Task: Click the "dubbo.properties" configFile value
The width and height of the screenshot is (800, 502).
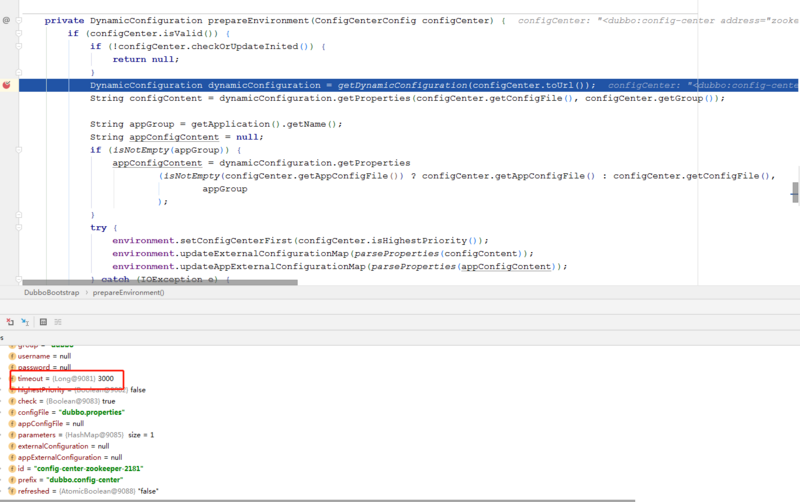Action: tap(92, 412)
